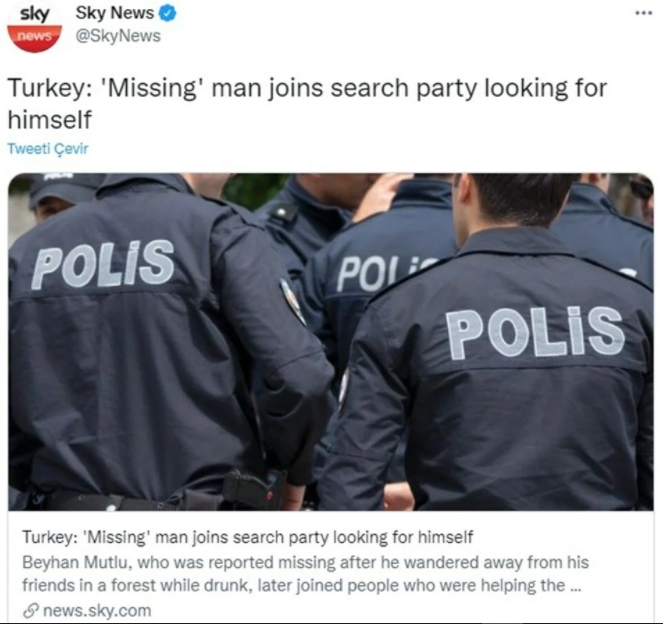Click the holster on the left officer's belt
The image size is (663, 624).
point(255,490)
